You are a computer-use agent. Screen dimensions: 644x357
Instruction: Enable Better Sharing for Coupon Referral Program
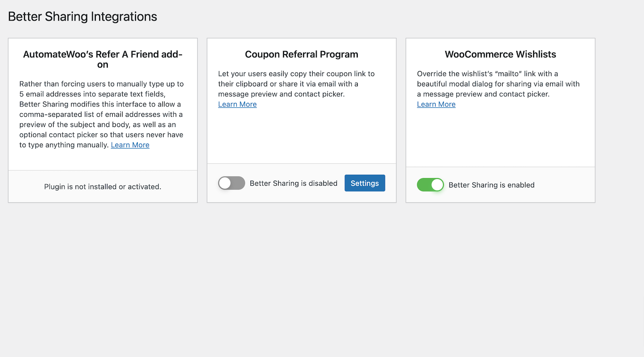pos(232,183)
